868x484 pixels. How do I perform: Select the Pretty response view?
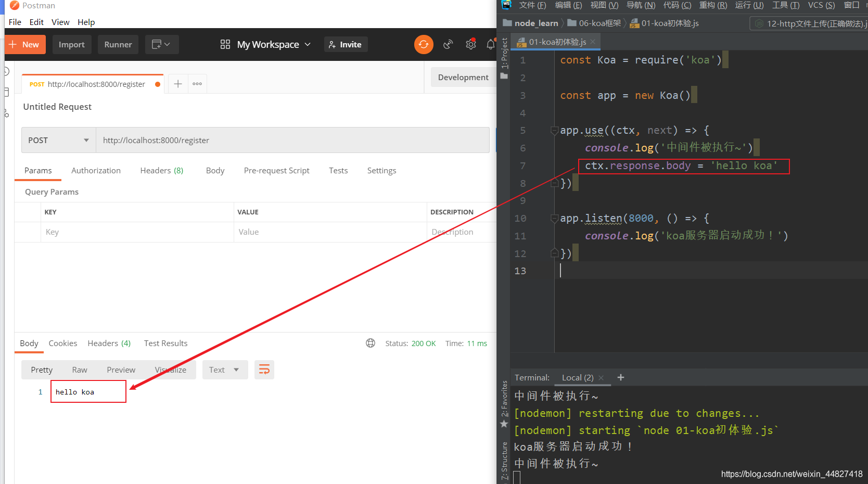click(x=42, y=370)
